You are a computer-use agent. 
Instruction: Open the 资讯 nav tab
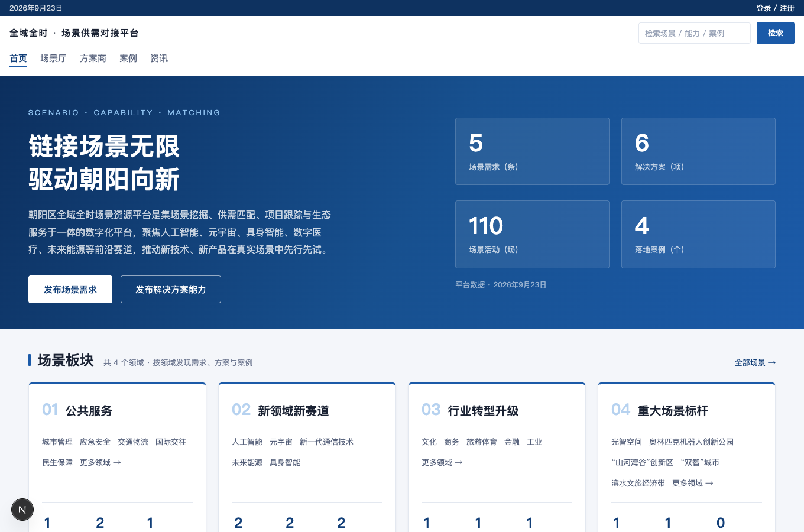(159, 59)
